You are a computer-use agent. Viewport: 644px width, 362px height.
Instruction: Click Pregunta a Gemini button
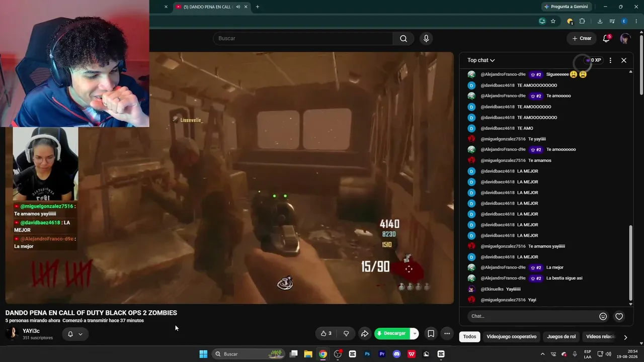point(566,7)
